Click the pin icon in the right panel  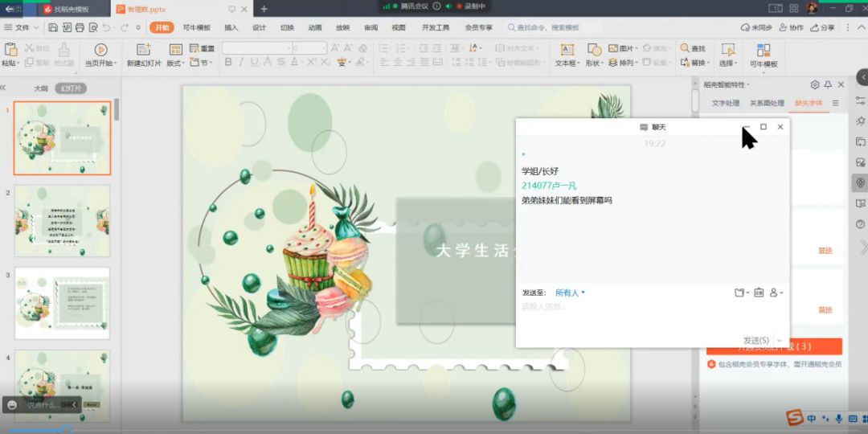(828, 84)
